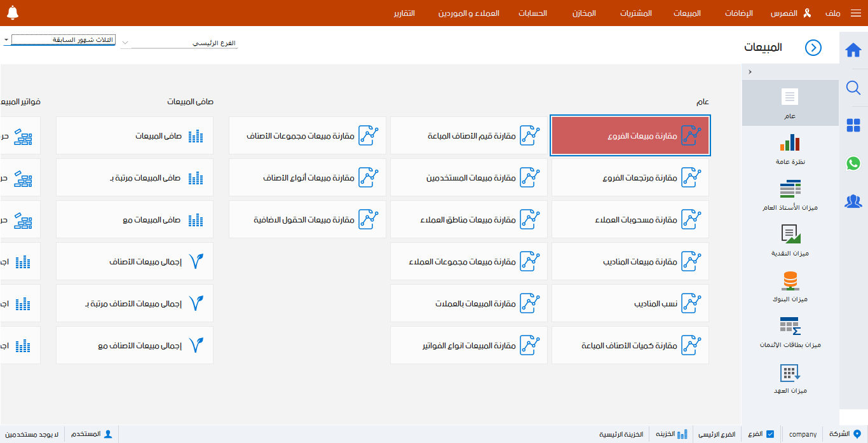Click the blue back arrow circle button
The height and width of the screenshot is (443, 868).
(x=813, y=48)
